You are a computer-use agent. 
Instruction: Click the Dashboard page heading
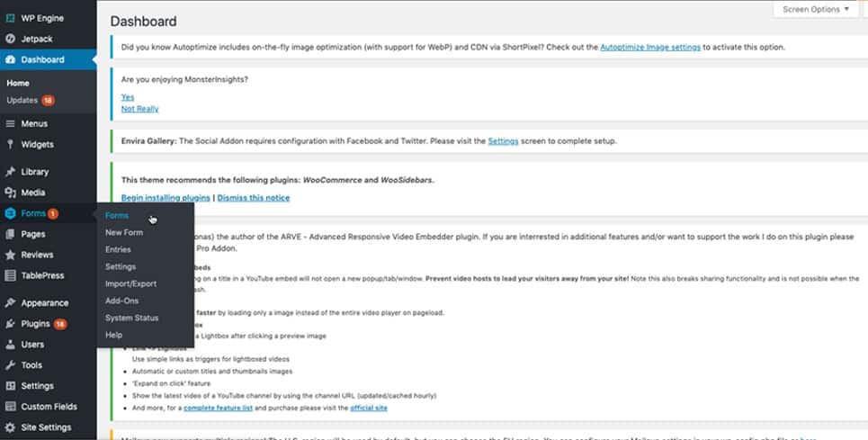tap(143, 22)
